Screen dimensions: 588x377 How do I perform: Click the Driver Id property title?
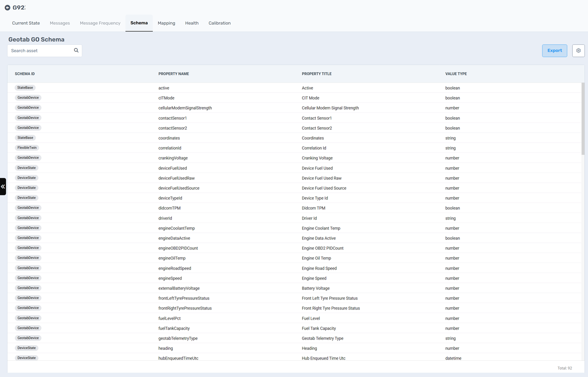pos(309,219)
